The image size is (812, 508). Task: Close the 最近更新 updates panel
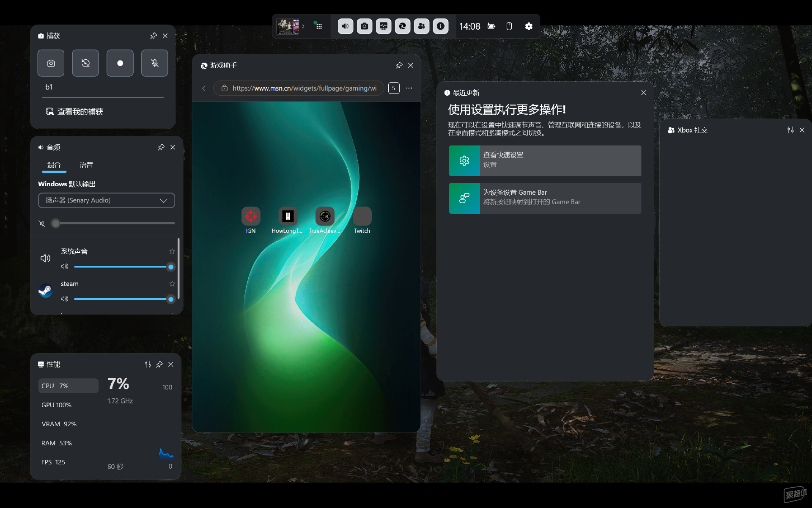click(644, 93)
